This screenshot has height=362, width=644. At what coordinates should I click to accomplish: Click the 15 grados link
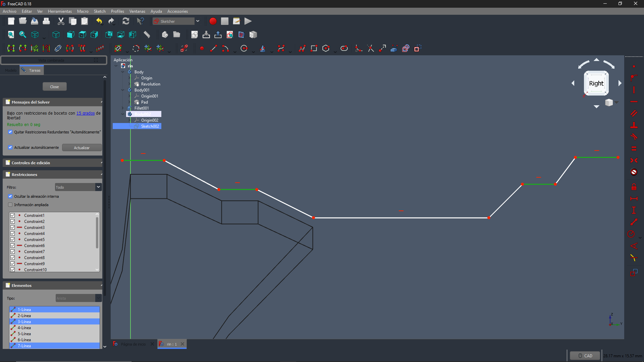pos(86,113)
